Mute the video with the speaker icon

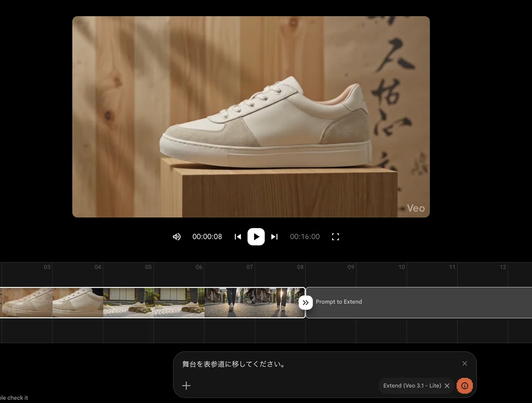pyautogui.click(x=176, y=237)
